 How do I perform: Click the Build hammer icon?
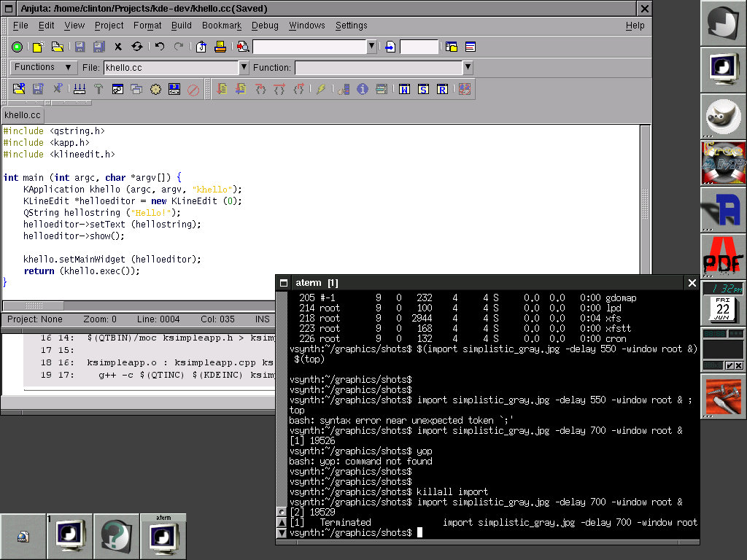pos(98,89)
